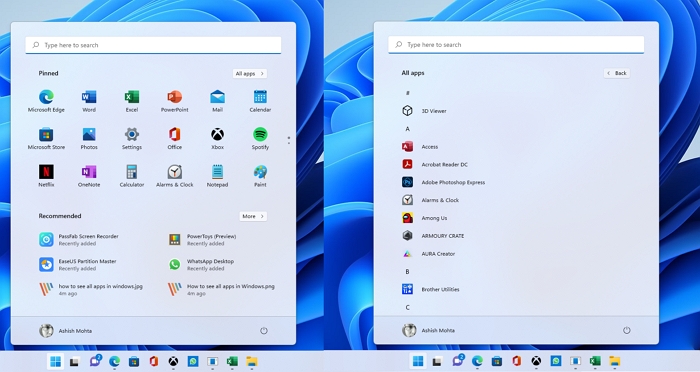Open the Mail app

[217, 101]
